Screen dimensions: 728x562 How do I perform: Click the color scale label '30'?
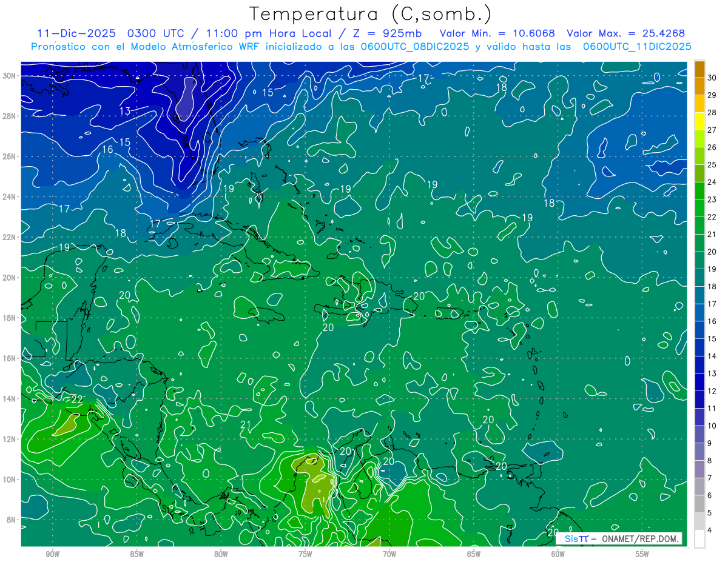(712, 78)
